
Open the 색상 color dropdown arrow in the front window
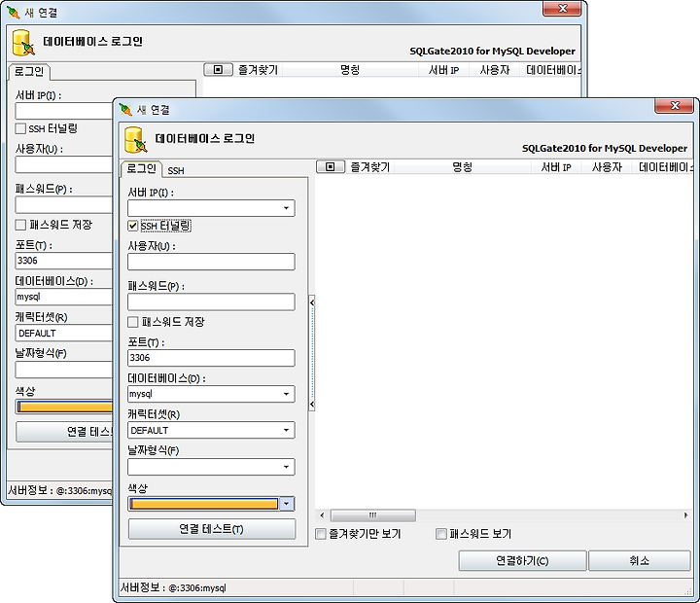tap(287, 504)
